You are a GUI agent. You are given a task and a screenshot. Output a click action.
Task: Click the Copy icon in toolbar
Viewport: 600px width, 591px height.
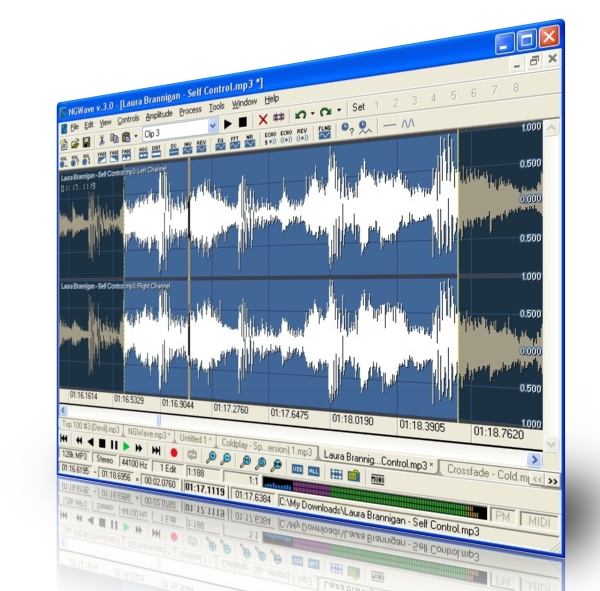point(114,139)
